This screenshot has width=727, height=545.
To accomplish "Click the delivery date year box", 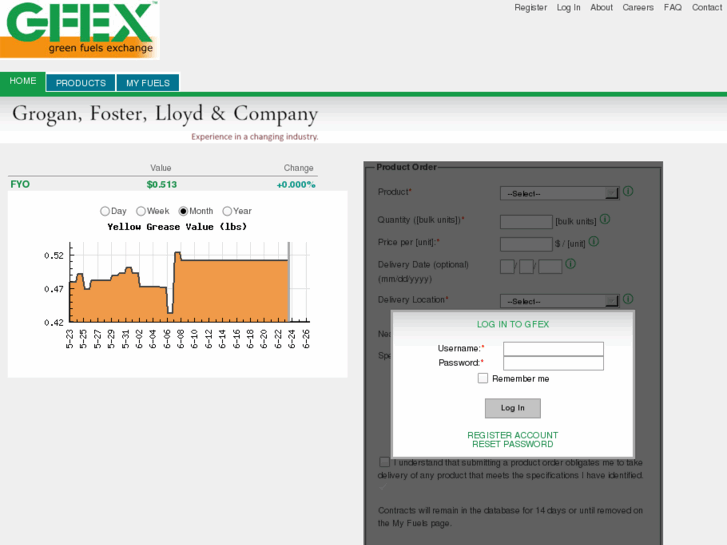I will coord(550,267).
